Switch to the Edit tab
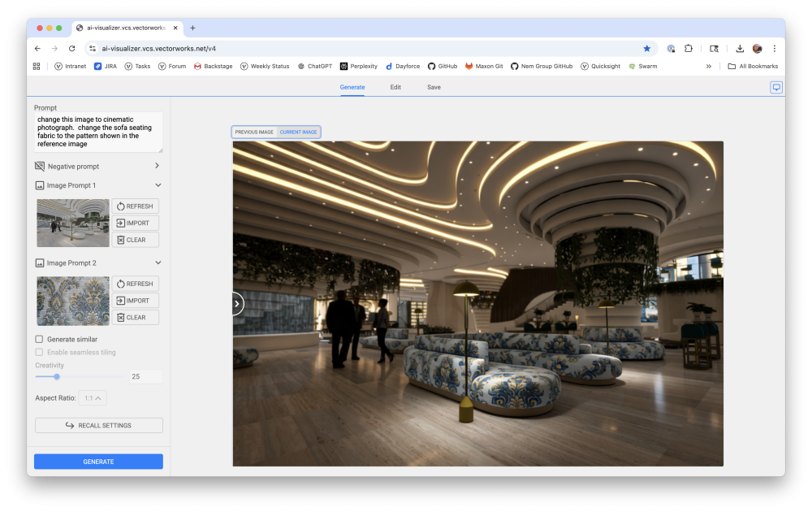The height and width of the screenshot is (512, 812). pos(395,87)
